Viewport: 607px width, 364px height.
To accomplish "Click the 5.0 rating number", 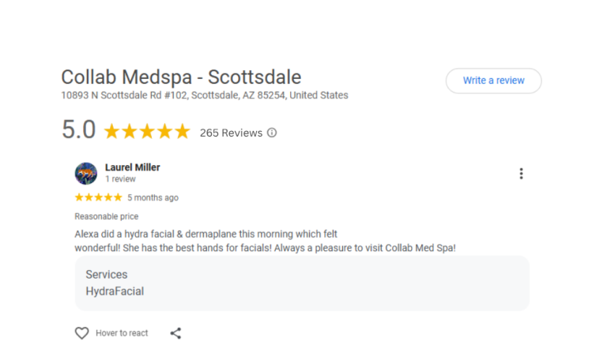I will [78, 130].
